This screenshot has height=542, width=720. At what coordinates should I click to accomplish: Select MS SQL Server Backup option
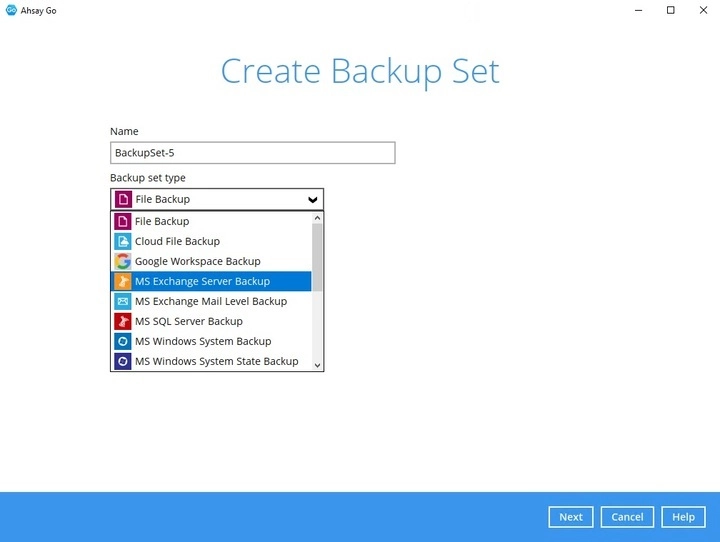[x=211, y=321]
